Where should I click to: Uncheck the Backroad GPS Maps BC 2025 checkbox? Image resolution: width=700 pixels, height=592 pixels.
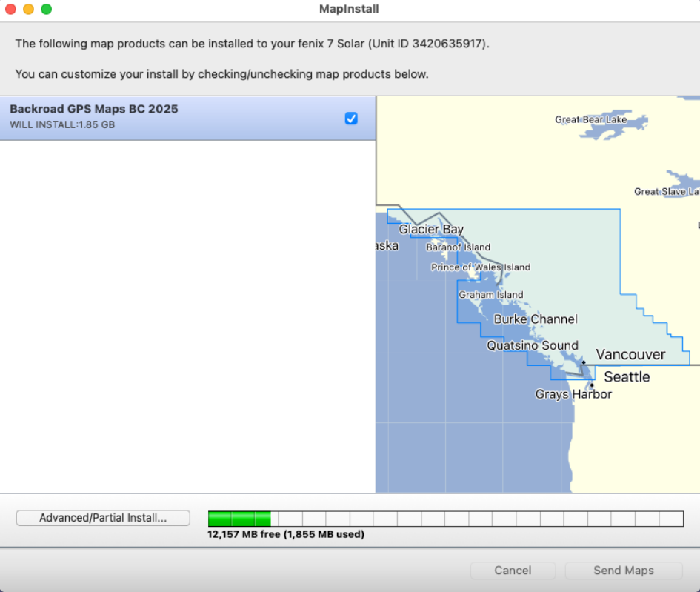click(x=351, y=119)
